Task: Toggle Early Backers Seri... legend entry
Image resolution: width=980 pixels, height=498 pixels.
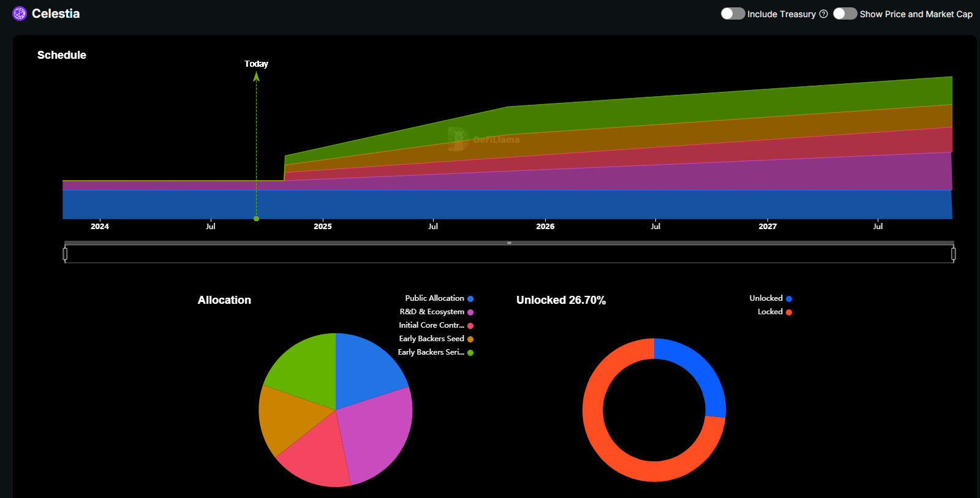Action: [435, 352]
